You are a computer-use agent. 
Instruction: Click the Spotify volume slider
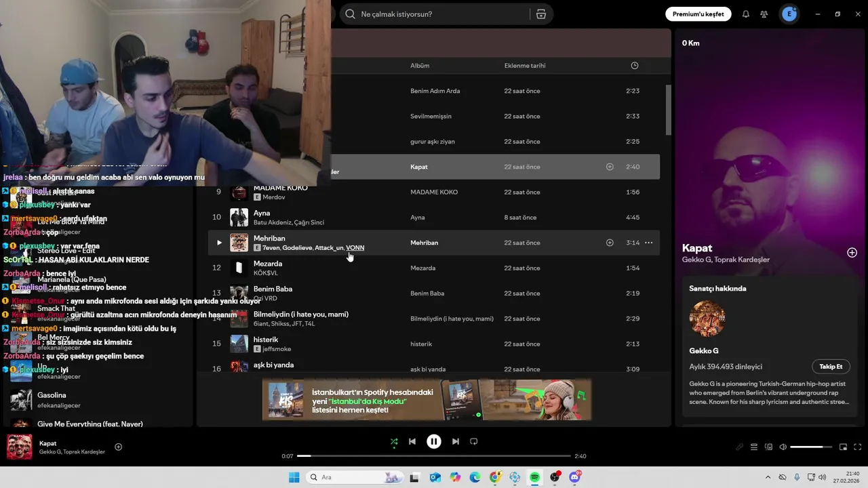811,447
